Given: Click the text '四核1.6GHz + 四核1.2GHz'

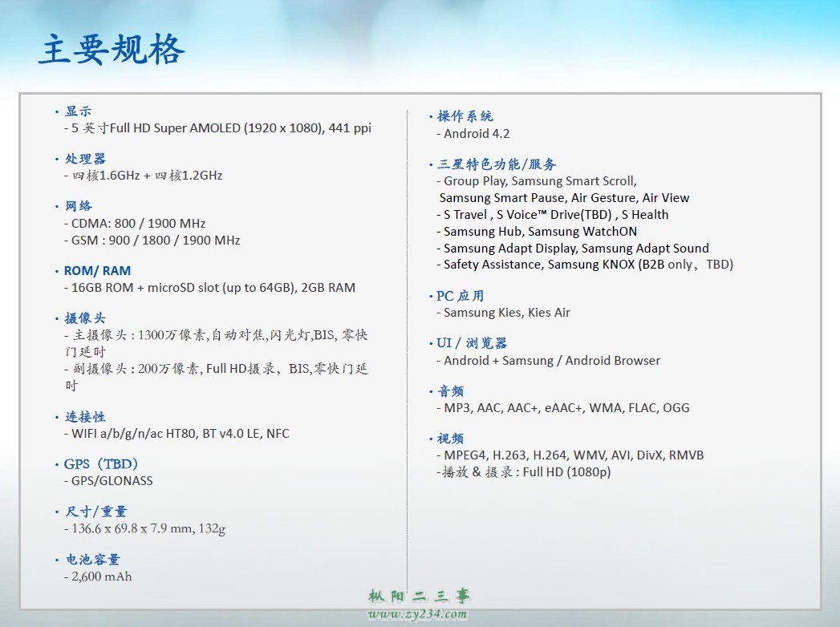Looking at the screenshot, I should (143, 176).
